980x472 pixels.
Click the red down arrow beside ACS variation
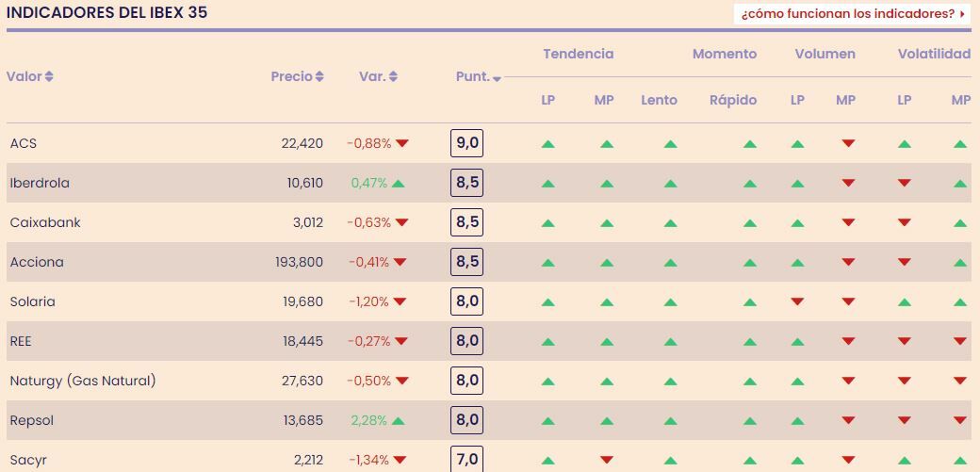coord(401,143)
